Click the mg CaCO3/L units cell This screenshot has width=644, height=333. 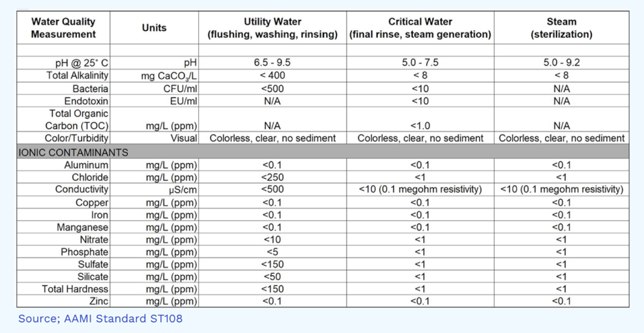click(x=169, y=76)
